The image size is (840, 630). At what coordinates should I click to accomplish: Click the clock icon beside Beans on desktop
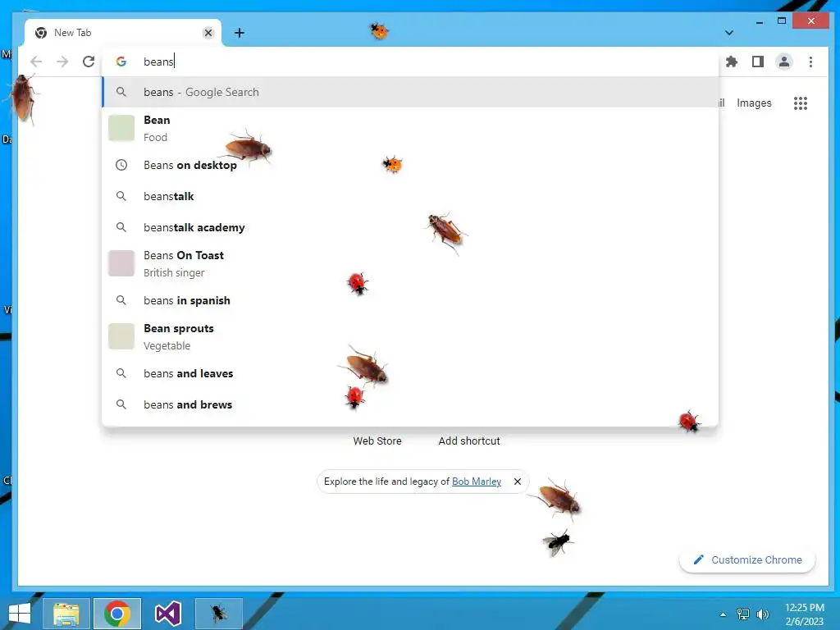coord(121,165)
